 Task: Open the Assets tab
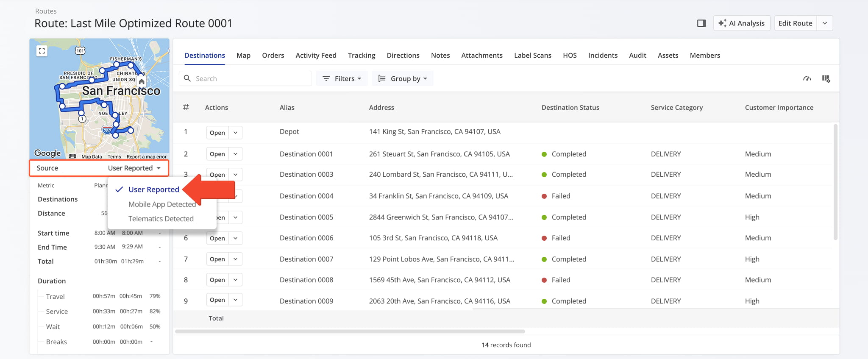[x=668, y=56]
